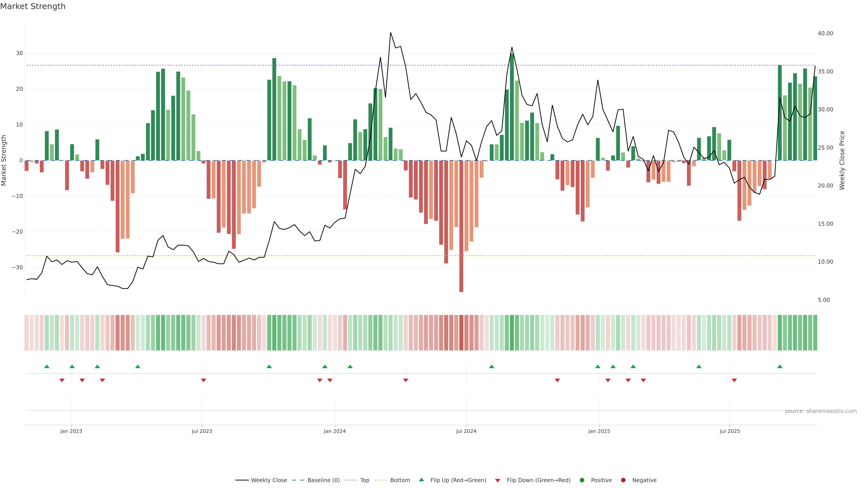This screenshot has width=868, height=488.
Task: Click the red Flip Down marker at Jul 2023
Action: tap(203, 380)
